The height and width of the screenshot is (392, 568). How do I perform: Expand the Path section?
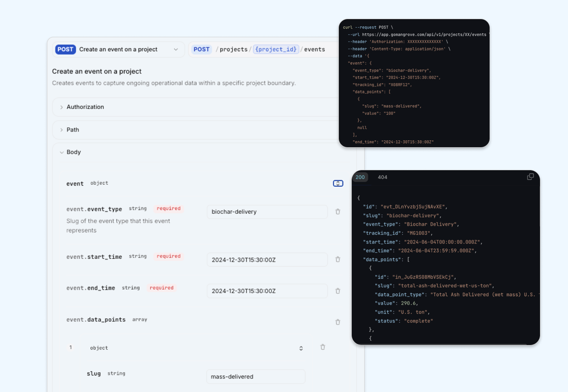[x=196, y=130]
